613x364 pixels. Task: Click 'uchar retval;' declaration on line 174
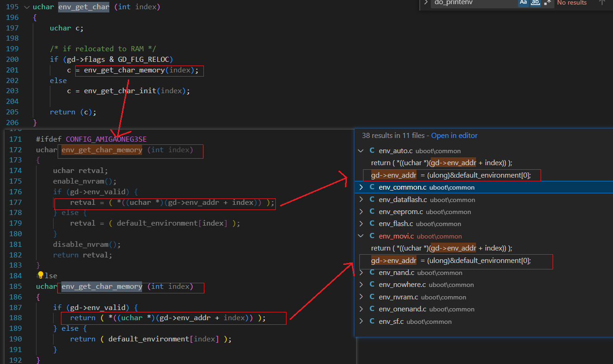point(80,171)
